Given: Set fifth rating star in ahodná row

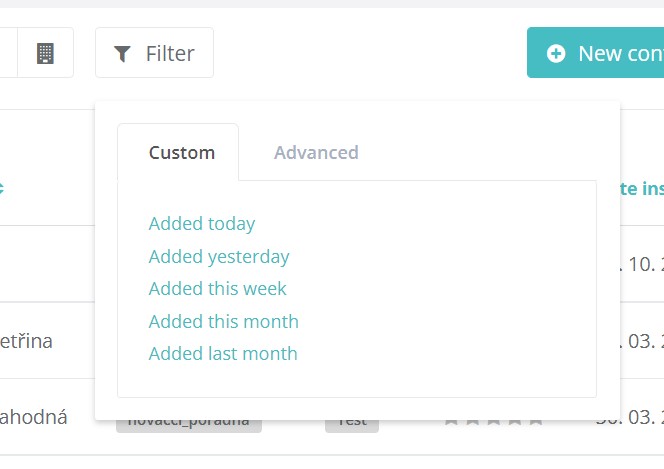Looking at the screenshot, I should [x=536, y=421].
